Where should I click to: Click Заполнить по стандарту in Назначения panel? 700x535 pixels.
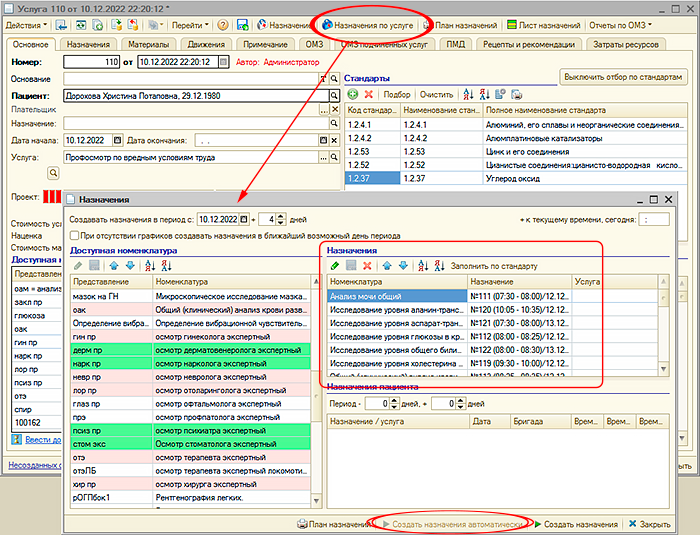click(x=494, y=266)
